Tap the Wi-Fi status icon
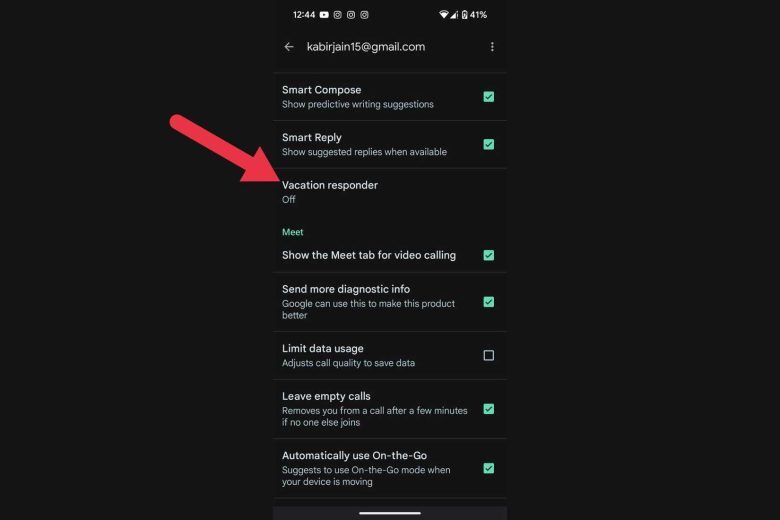The height and width of the screenshot is (520, 780). coord(443,15)
